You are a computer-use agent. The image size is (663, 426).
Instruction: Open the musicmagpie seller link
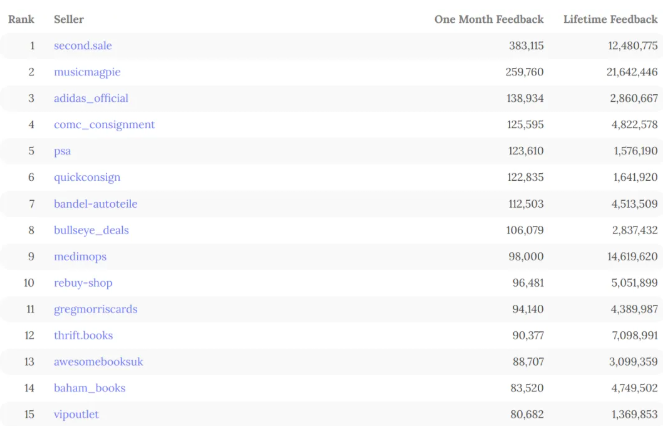coord(87,72)
